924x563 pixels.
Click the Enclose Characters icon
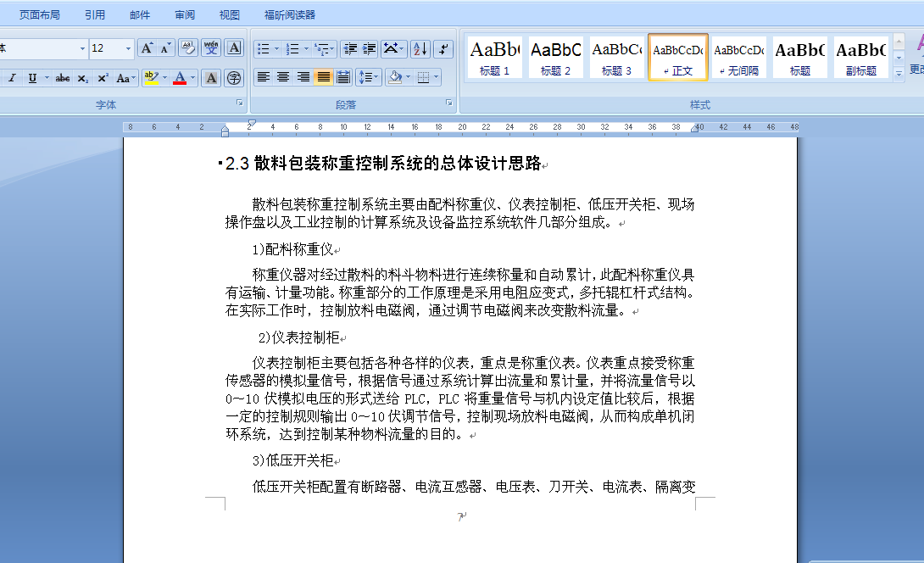point(234,78)
